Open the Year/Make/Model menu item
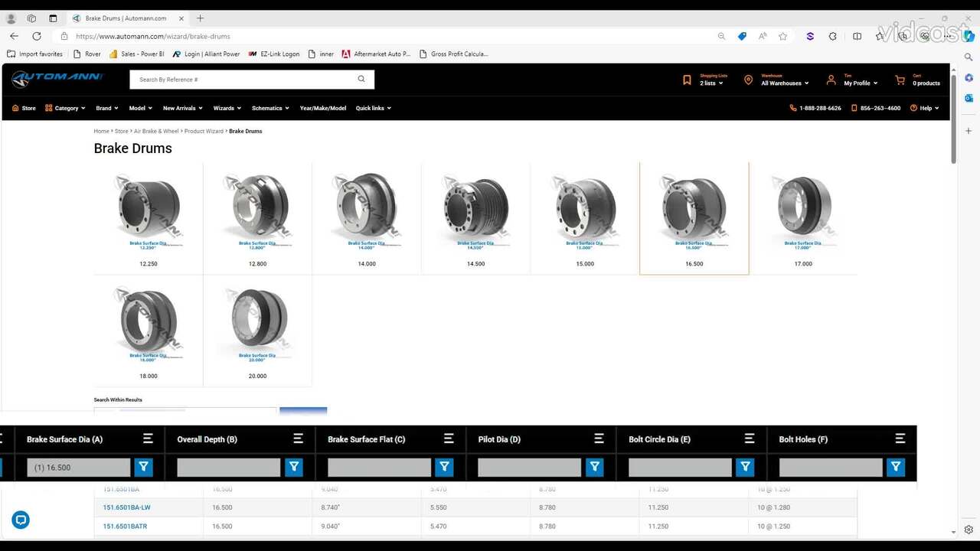 tap(322, 108)
